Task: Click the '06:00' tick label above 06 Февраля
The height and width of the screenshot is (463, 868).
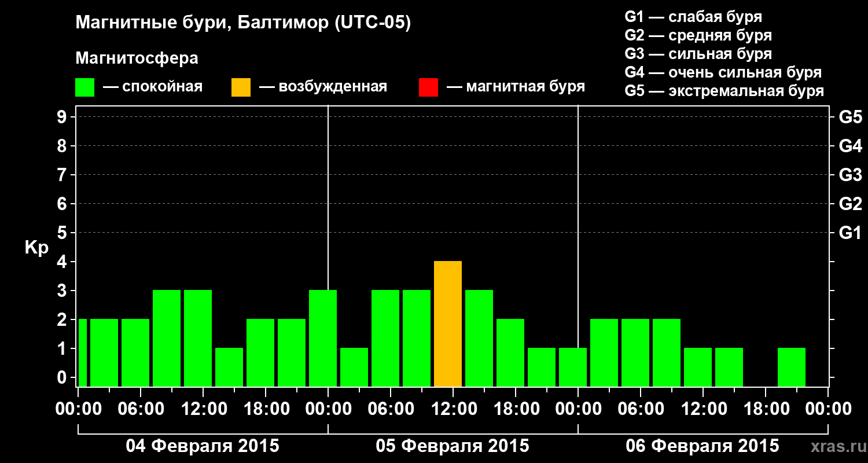Action: click(641, 409)
